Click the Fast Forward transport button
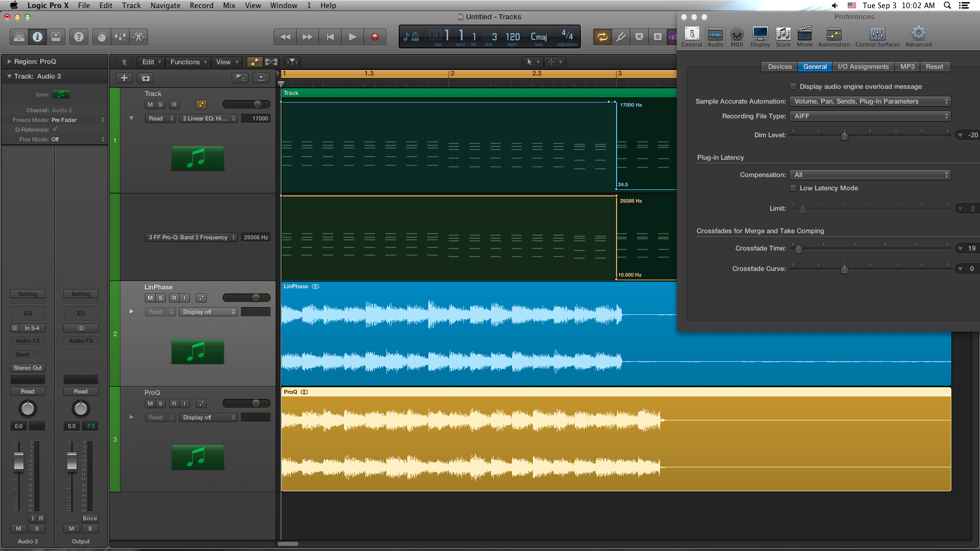Screen dimensions: 980x551 pyautogui.click(x=308, y=37)
